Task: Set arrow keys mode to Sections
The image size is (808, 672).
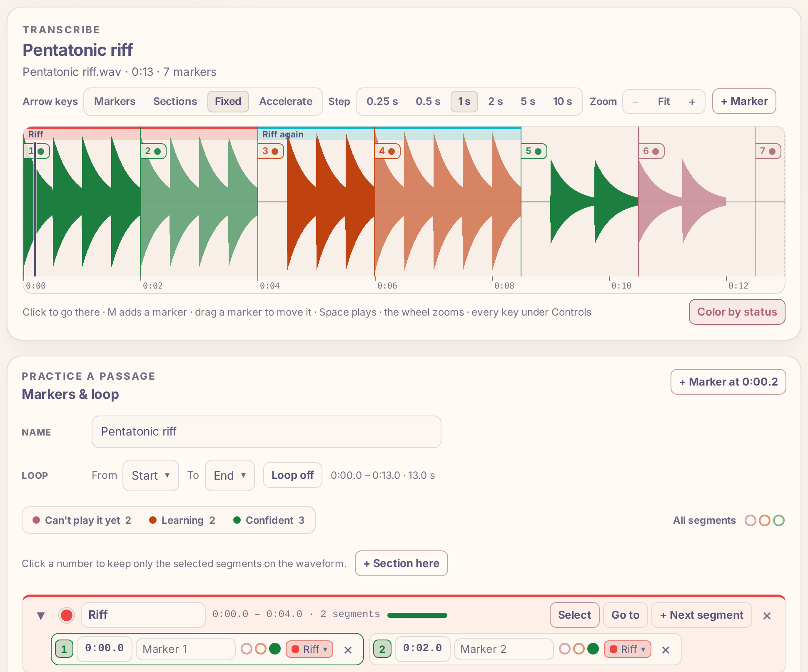Action: (x=175, y=102)
